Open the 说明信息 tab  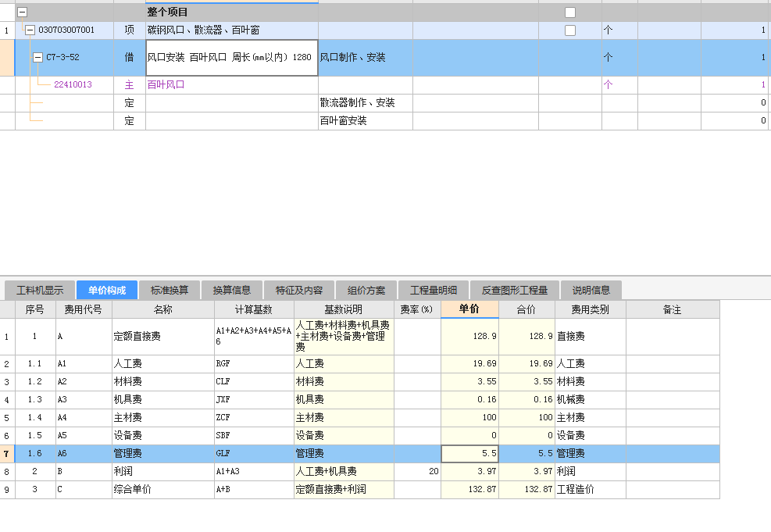pyautogui.click(x=591, y=290)
